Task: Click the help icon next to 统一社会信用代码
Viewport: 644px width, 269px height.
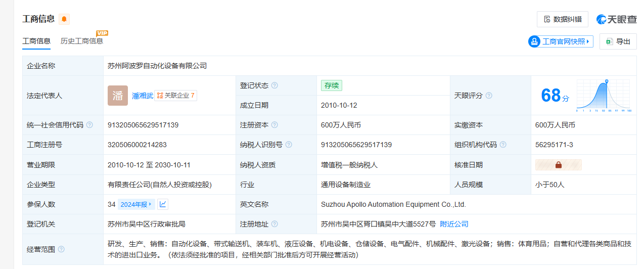Action: [x=89, y=125]
